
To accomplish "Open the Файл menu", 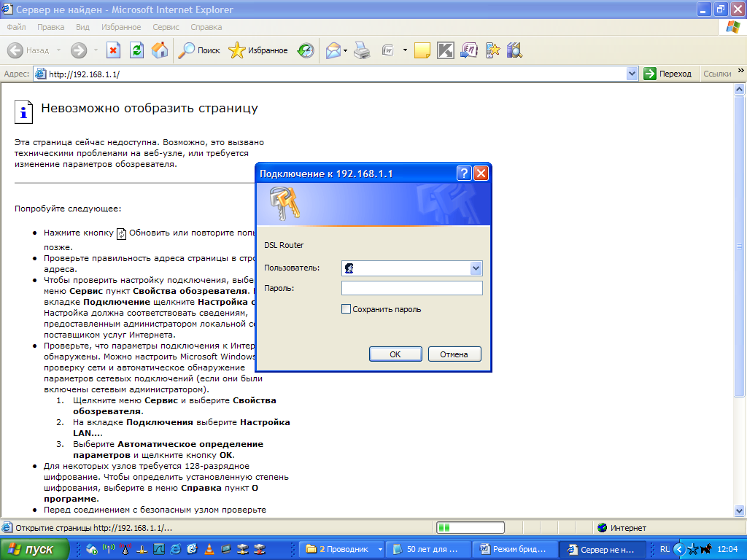I will [x=16, y=27].
